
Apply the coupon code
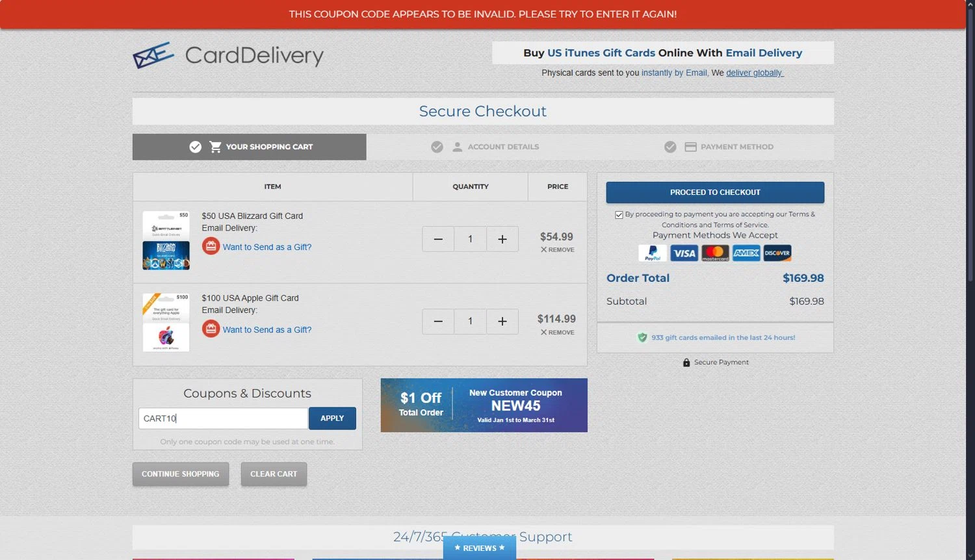pos(332,418)
